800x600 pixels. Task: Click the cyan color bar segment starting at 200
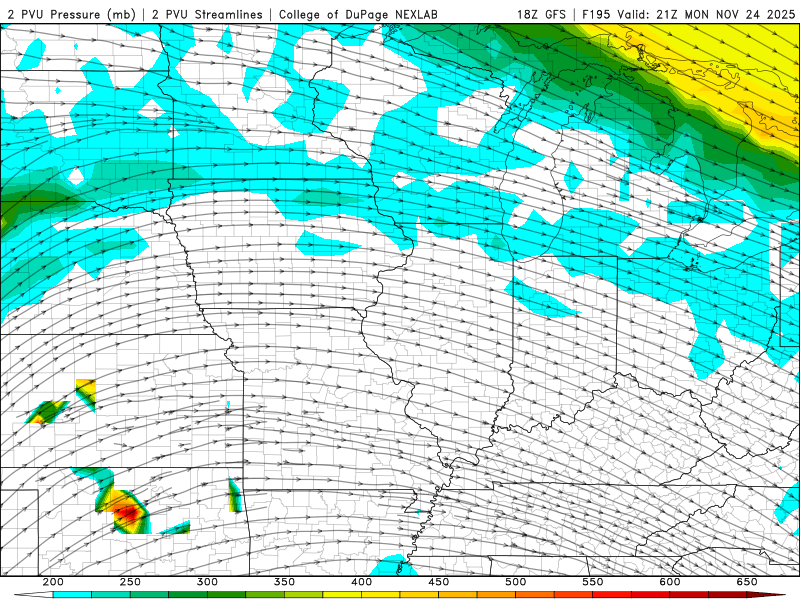pos(72,595)
